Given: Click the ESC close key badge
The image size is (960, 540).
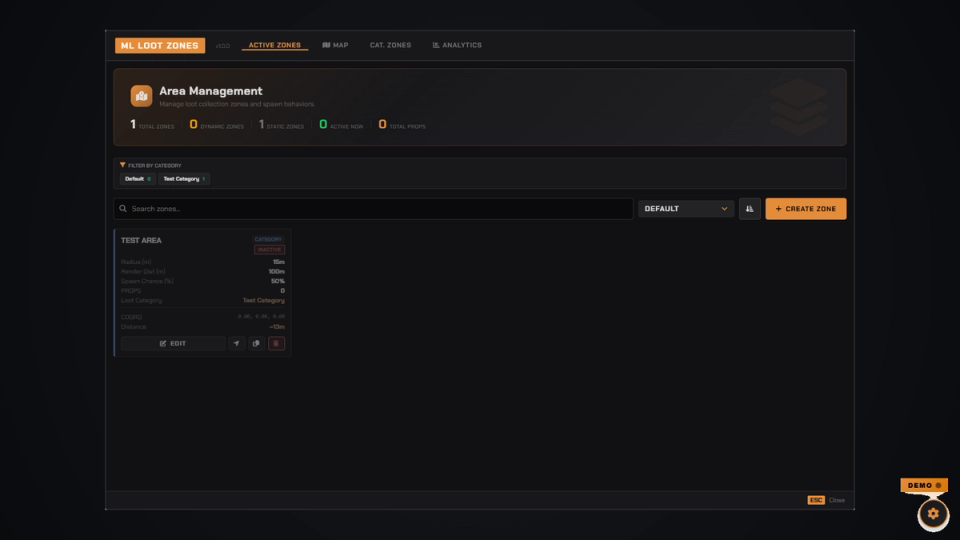Looking at the screenshot, I should coord(816,500).
